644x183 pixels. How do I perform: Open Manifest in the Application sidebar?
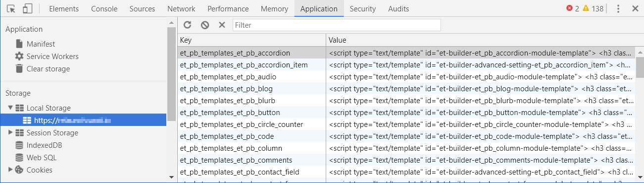(x=41, y=44)
